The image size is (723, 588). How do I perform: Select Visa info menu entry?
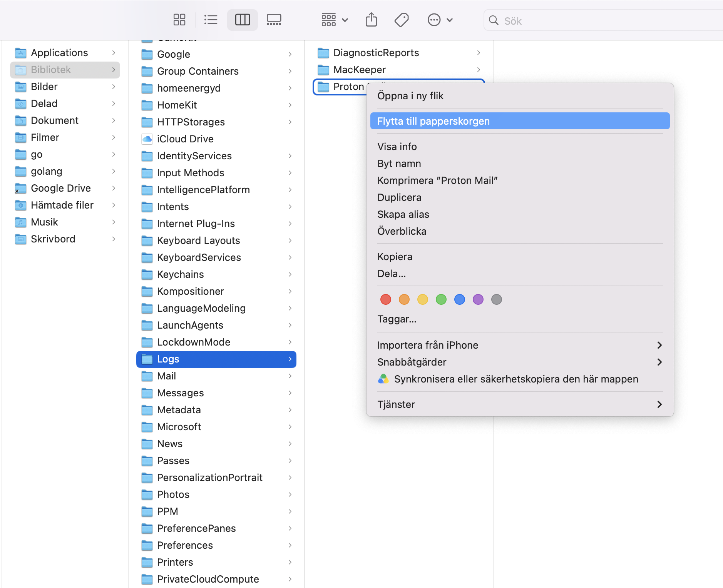point(520,147)
